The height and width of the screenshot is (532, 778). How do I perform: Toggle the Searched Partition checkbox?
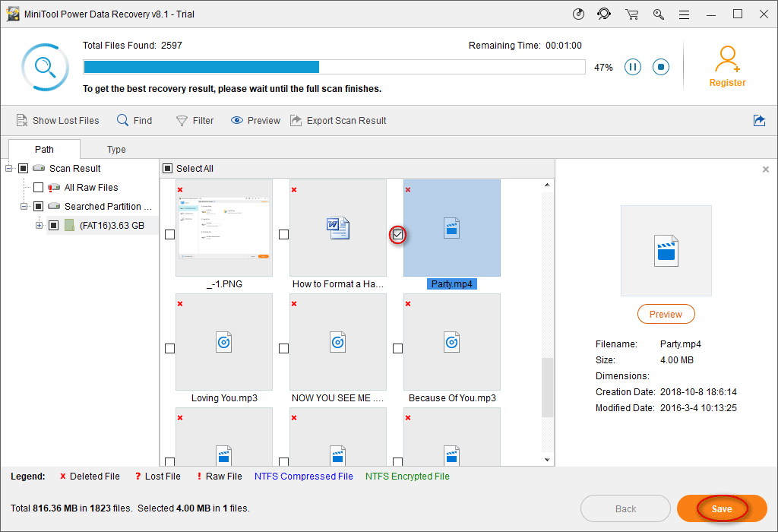tap(38, 206)
